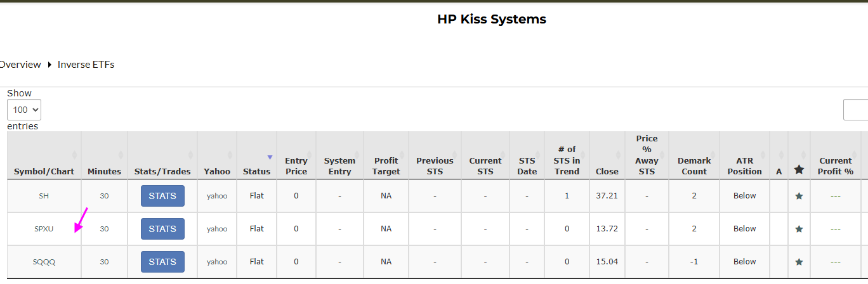Open SH number of STS value link
868x284 pixels.
(567, 196)
